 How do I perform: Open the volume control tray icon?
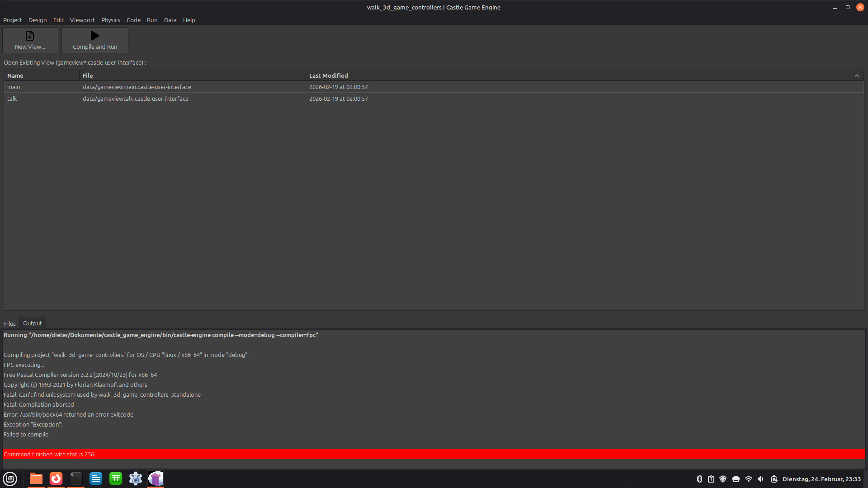click(761, 479)
